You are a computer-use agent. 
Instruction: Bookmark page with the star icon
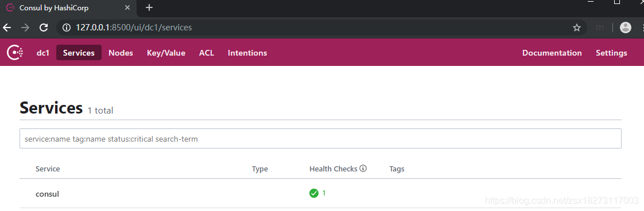(x=577, y=28)
